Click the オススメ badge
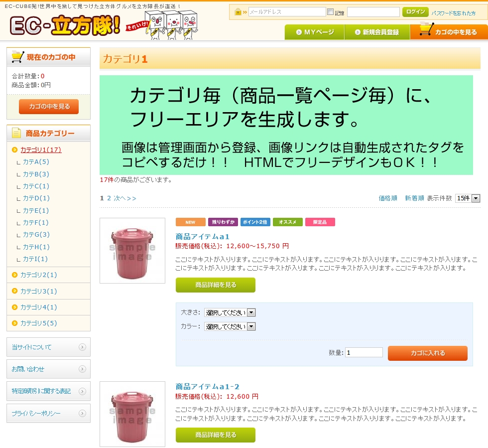 (x=289, y=222)
